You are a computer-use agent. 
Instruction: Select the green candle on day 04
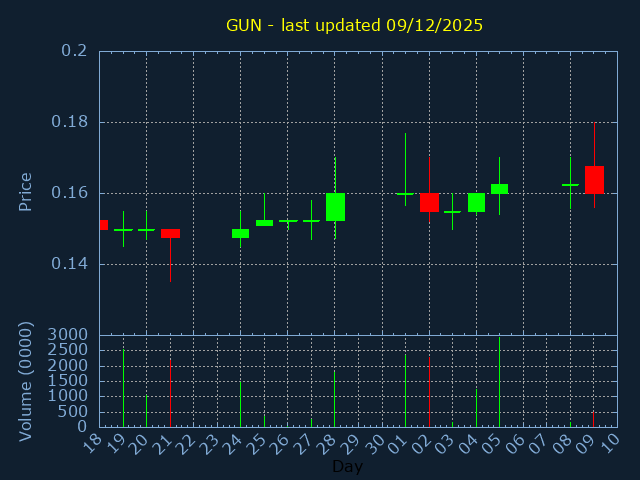476,202
